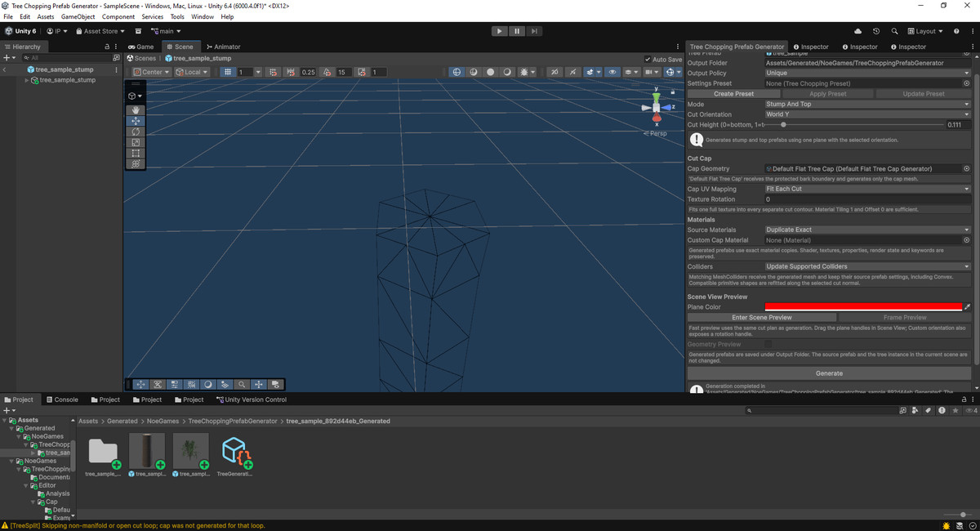Select the Hand view tool
The height and width of the screenshot is (531, 980).
136,110
